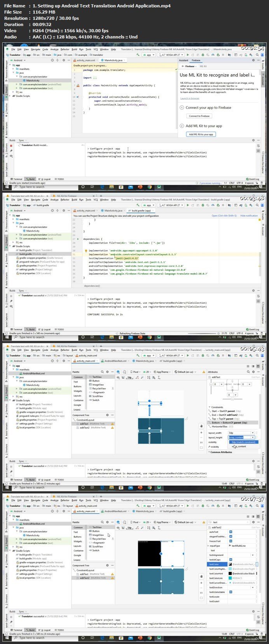Viewport: 269px width, 644px height.
Task: Click Make Project hammer icon in 00:01:54 frame
Action: (138, 55)
